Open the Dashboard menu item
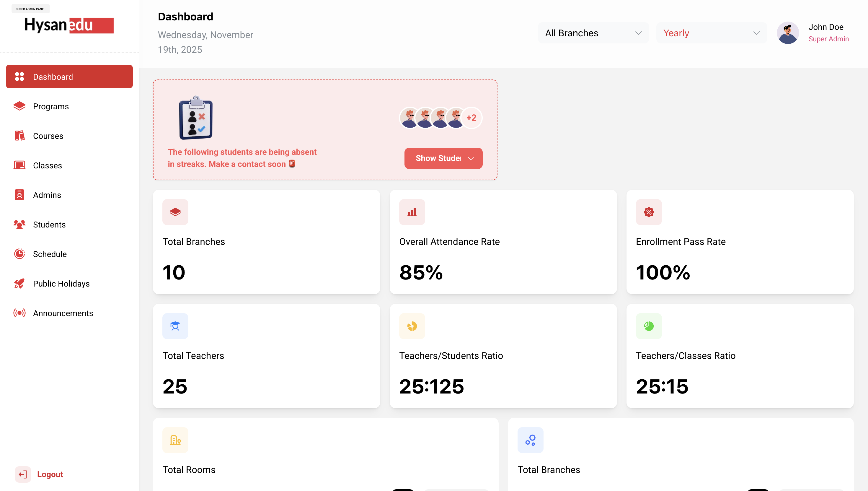 pos(69,77)
